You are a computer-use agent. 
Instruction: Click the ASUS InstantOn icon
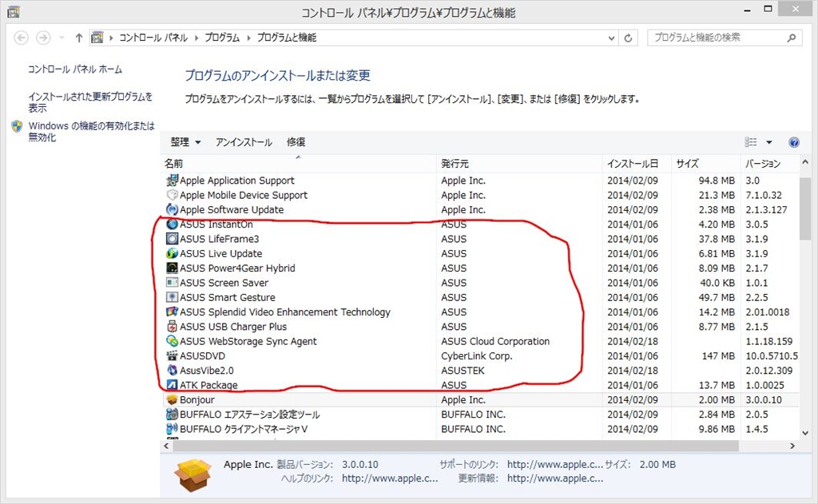pos(172,224)
